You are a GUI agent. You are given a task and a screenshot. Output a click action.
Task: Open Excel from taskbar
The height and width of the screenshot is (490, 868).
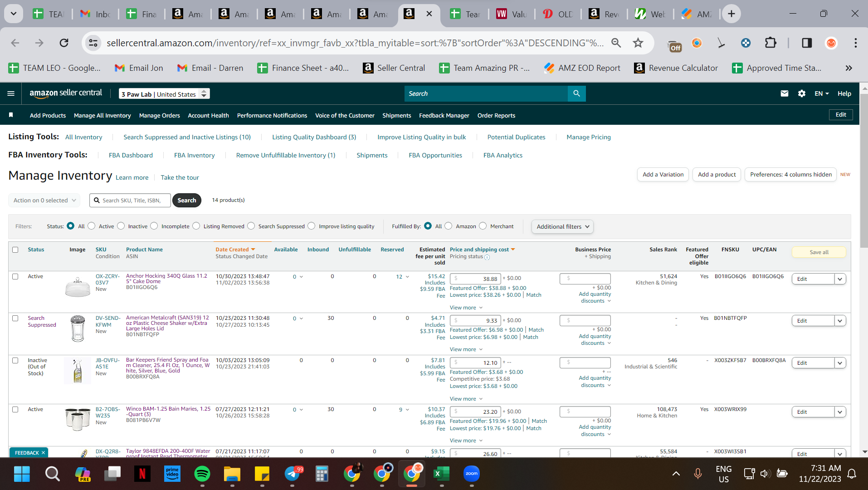(x=441, y=474)
